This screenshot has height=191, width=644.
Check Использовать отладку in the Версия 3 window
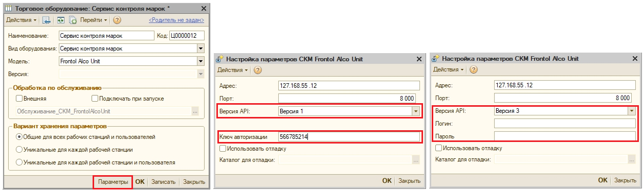[438, 148]
